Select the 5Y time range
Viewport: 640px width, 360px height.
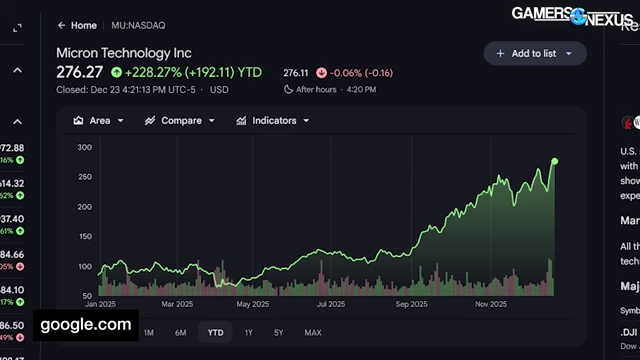pos(278,333)
